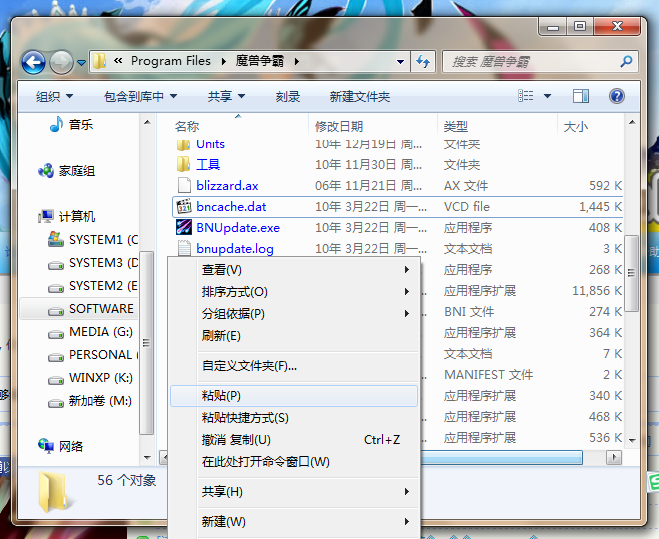Screen dimensions: 659x539
Task: Click the MEDIA (G:) drive icon
Action: (56, 334)
